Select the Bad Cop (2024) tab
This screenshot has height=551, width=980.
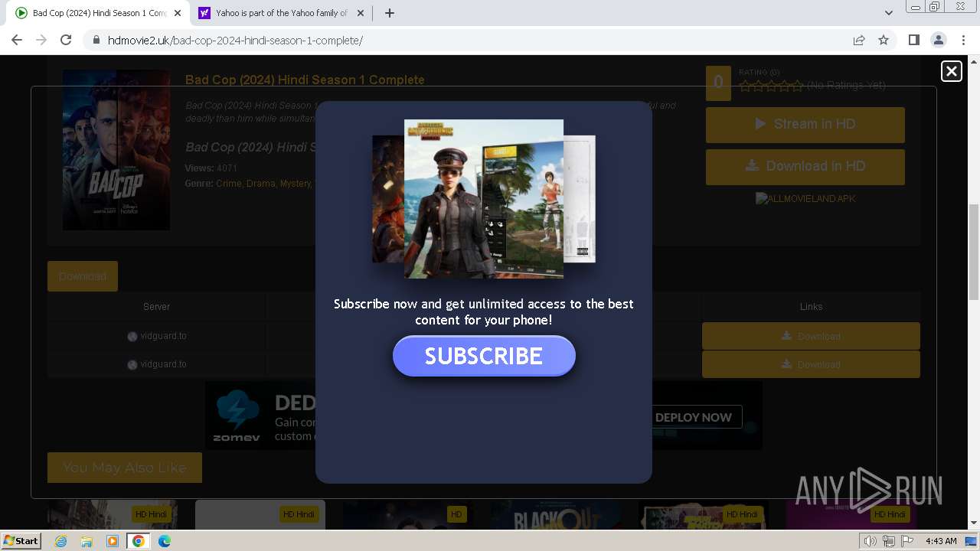99,13
